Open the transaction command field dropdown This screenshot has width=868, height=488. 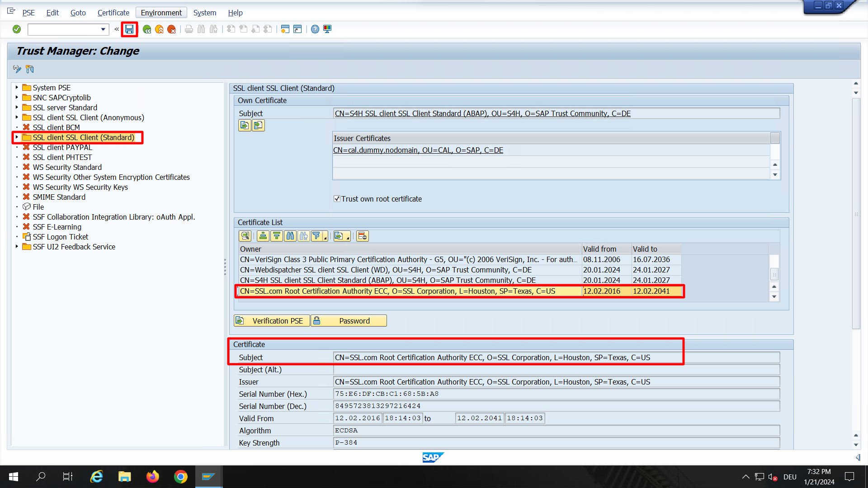click(x=103, y=29)
